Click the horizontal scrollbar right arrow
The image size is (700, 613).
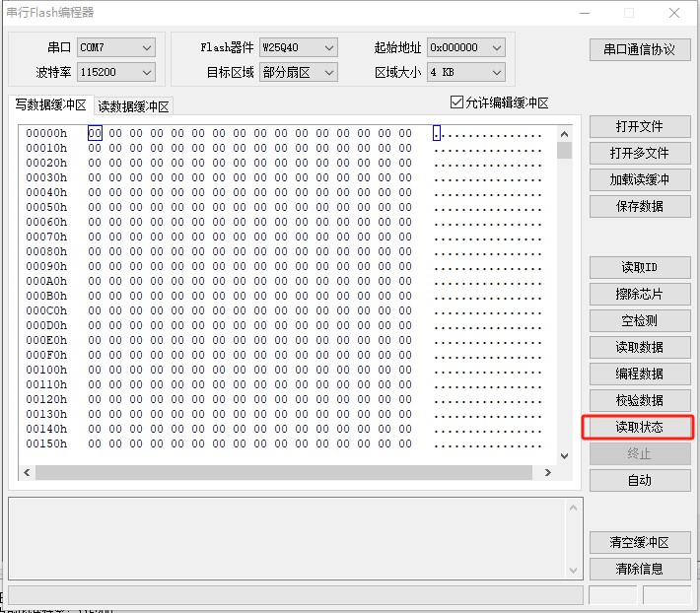548,472
